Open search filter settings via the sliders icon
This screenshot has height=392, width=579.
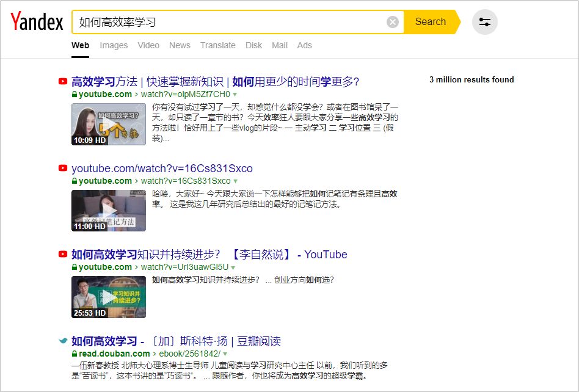pos(484,21)
